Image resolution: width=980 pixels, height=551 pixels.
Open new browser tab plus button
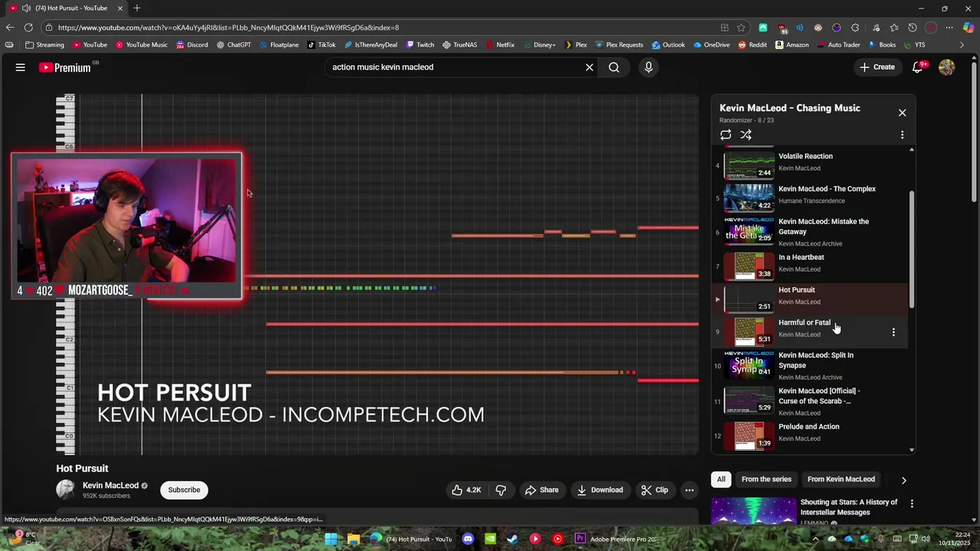pos(136,8)
